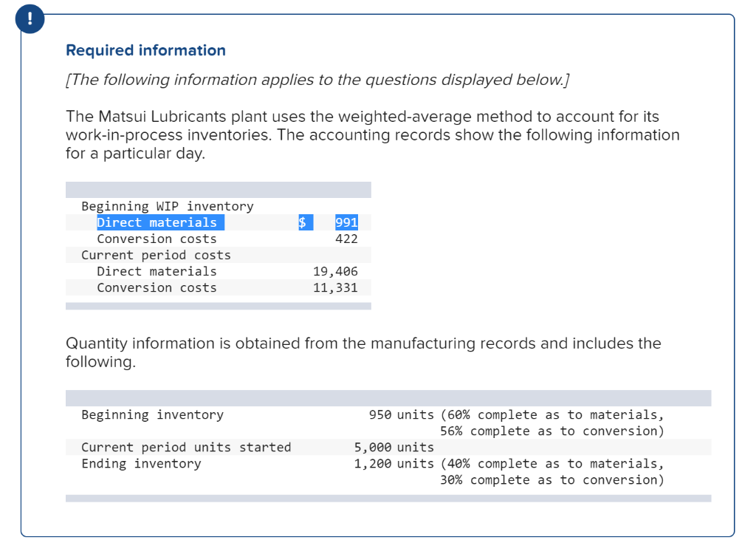The image size is (756, 554).
Task: Click the Current period units started label
Action: click(186, 447)
